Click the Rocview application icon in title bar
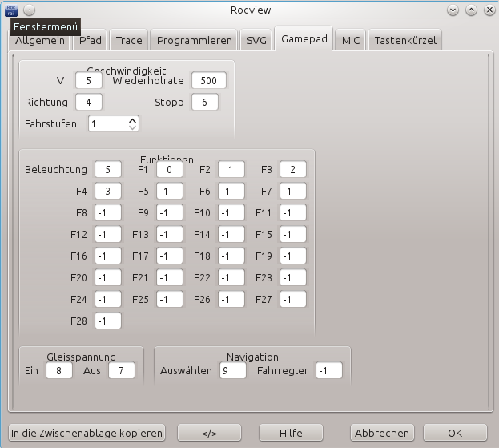 (x=10, y=10)
